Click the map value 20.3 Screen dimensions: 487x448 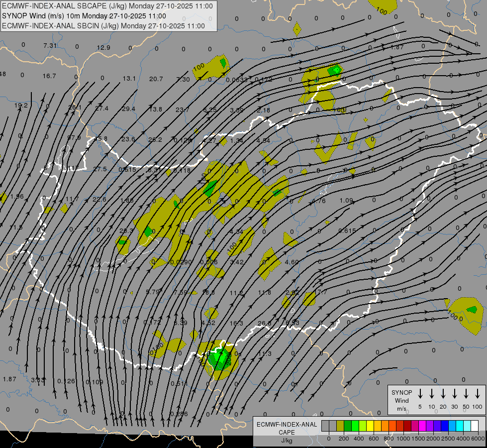pyautogui.click(x=126, y=230)
